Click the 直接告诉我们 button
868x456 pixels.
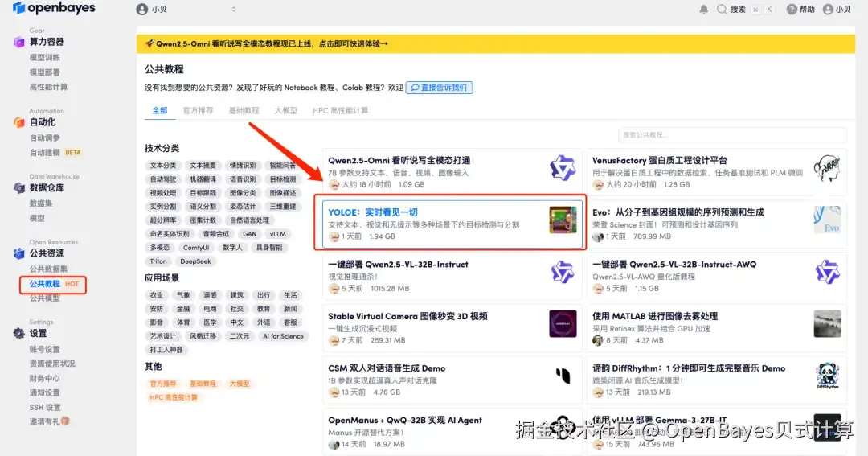(439, 88)
